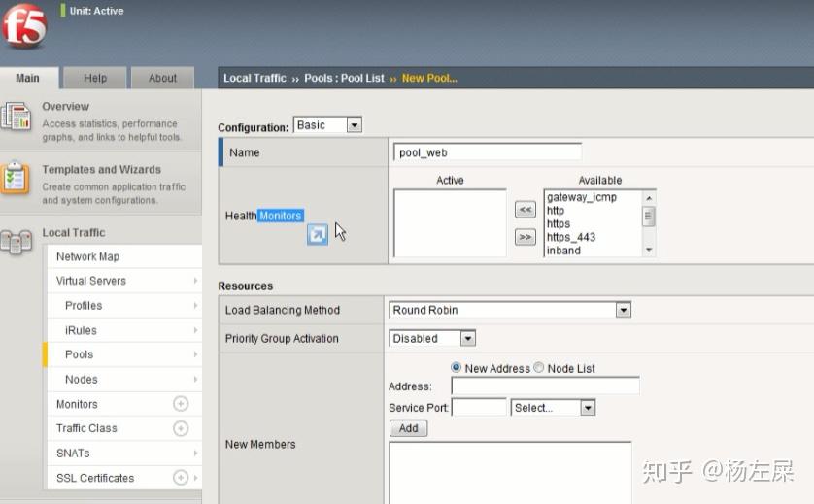This screenshot has height=504, width=814.
Task: Open Virtual Servers menu item
Action: point(91,281)
